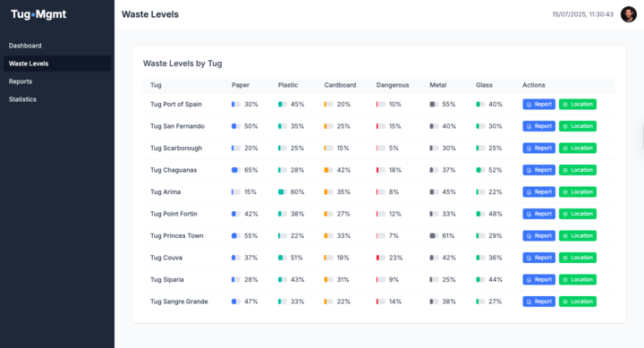
Task: Click the Tug•Mgmt logo
Action: click(38, 14)
